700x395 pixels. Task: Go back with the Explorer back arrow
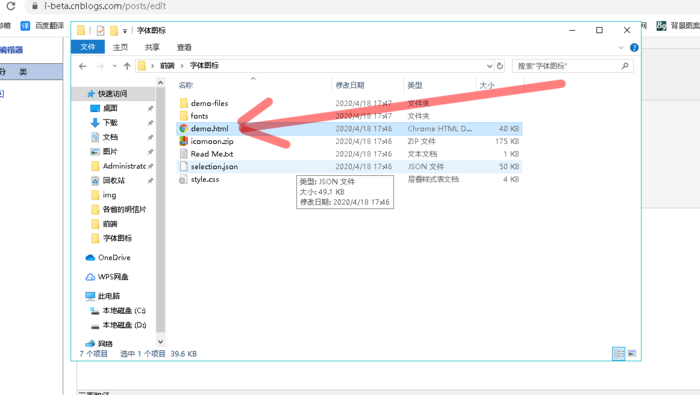[x=83, y=66]
